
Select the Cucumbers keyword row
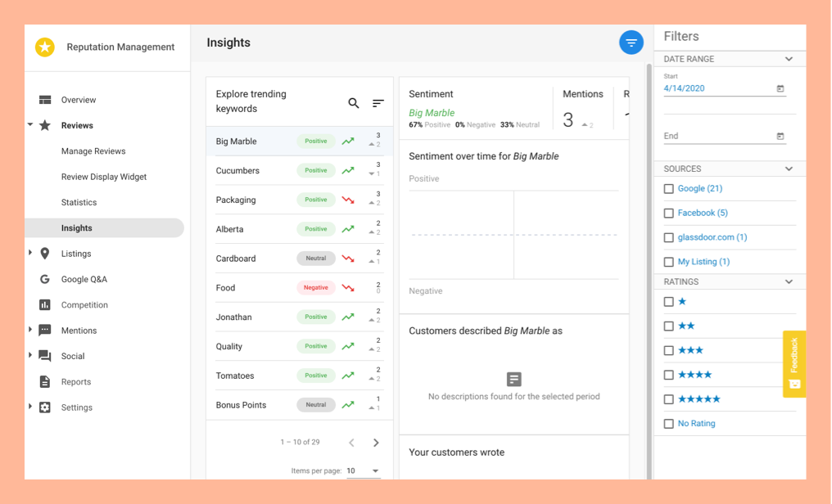click(x=237, y=171)
